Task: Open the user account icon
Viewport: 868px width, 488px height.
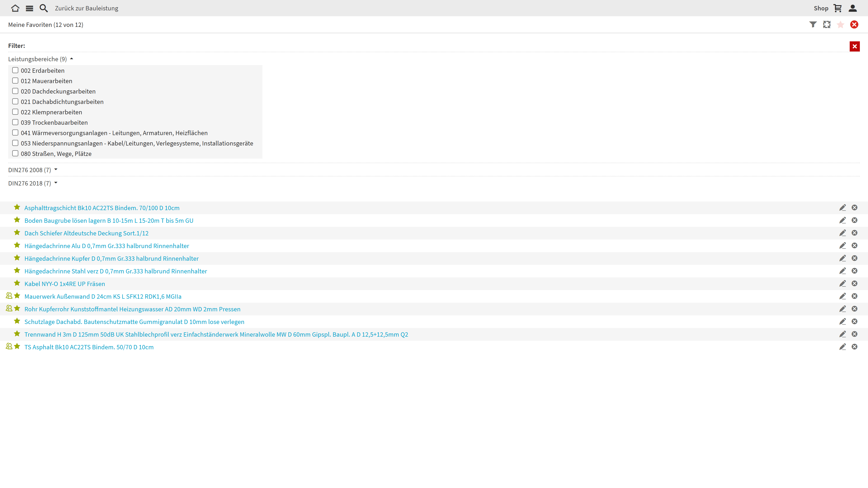Action: pyautogui.click(x=852, y=8)
